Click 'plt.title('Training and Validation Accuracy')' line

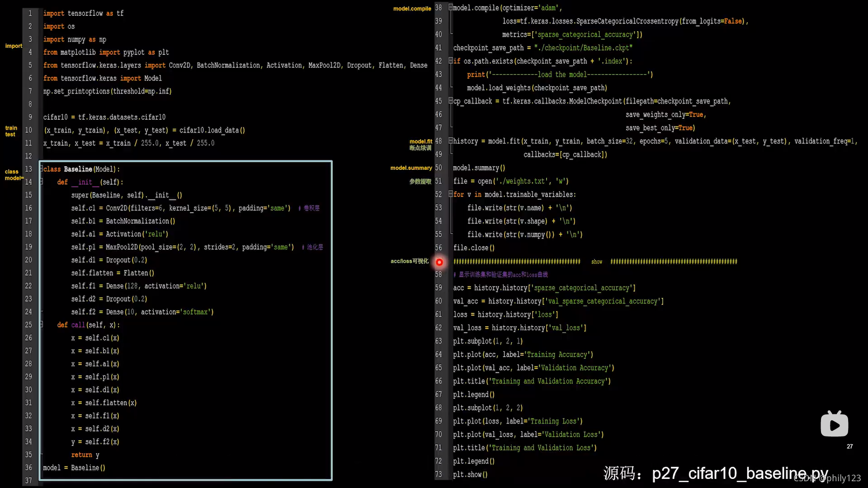click(x=532, y=381)
